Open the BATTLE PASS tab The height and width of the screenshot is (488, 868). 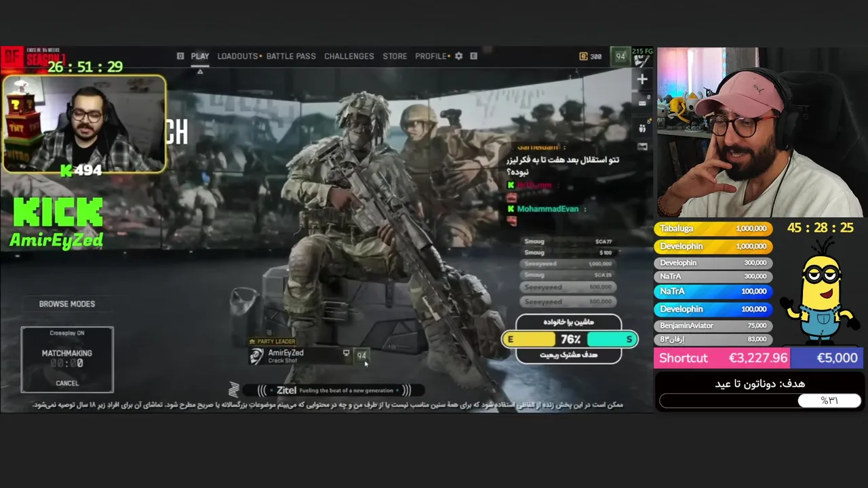pos(291,56)
